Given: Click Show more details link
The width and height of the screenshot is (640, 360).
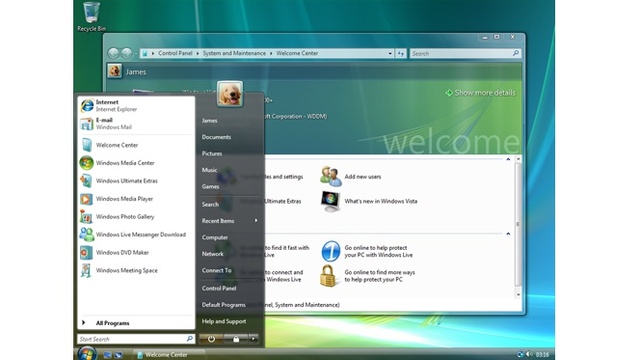Looking at the screenshot, I should (480, 93).
